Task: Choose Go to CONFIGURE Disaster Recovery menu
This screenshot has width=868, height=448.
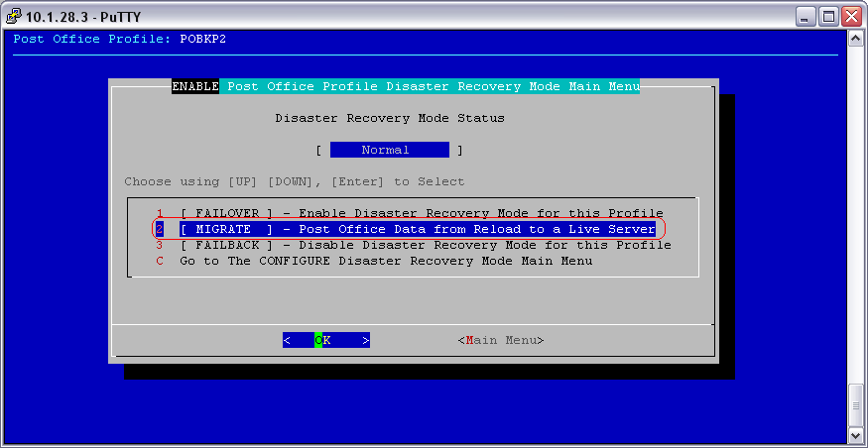Action: point(374,261)
